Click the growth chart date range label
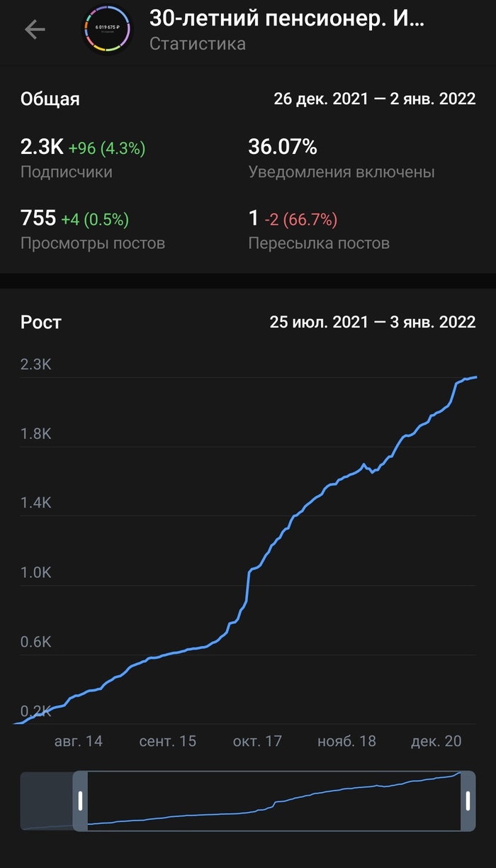 coord(372,322)
